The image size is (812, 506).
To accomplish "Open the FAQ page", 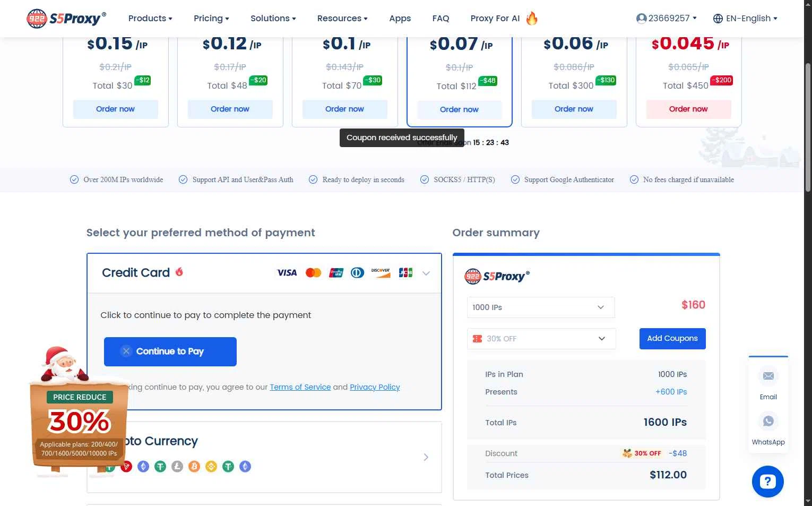I will (x=440, y=19).
